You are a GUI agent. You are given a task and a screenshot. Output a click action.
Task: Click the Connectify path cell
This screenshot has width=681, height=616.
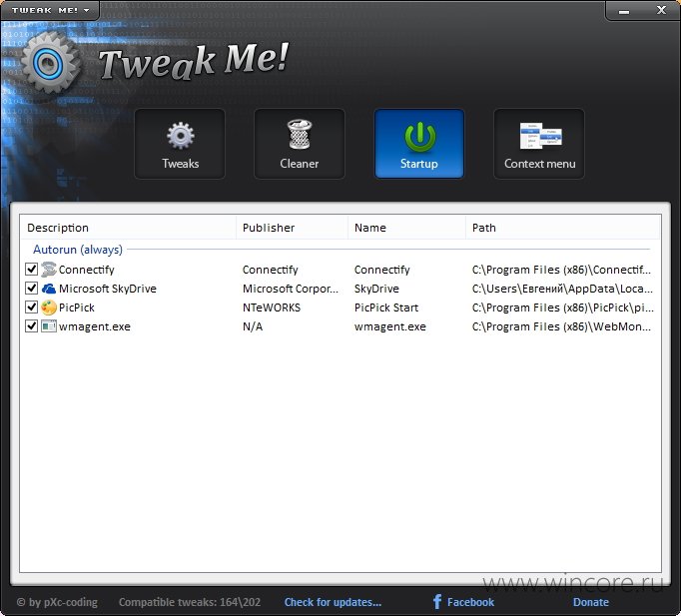(561, 270)
